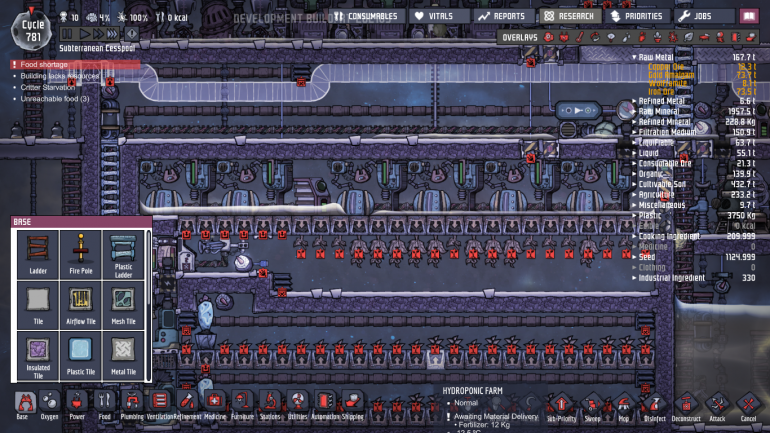Open the Vitals tab
The image size is (770, 433).
(440, 16)
